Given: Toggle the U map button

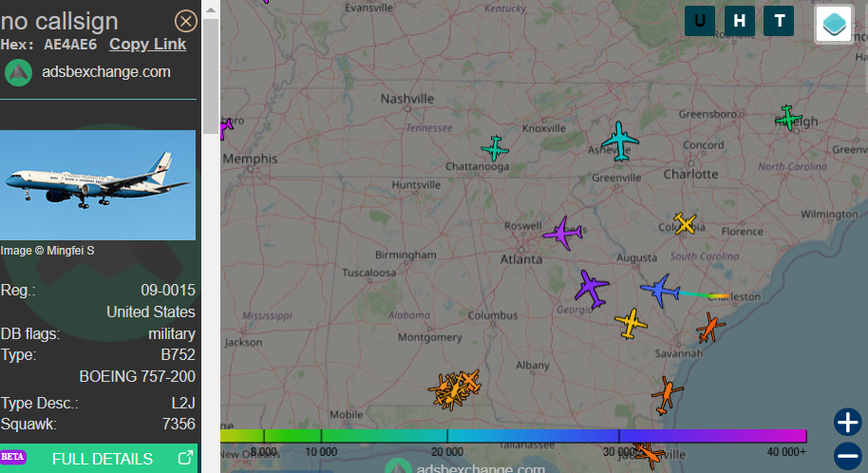Looking at the screenshot, I should click(x=700, y=21).
